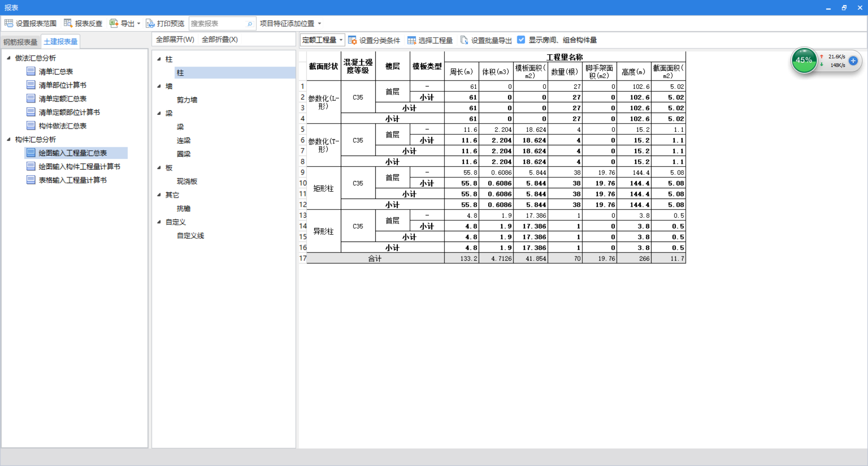Select 圈梁 in component tree
Image resolution: width=868 pixels, height=466 pixels.
[184, 154]
